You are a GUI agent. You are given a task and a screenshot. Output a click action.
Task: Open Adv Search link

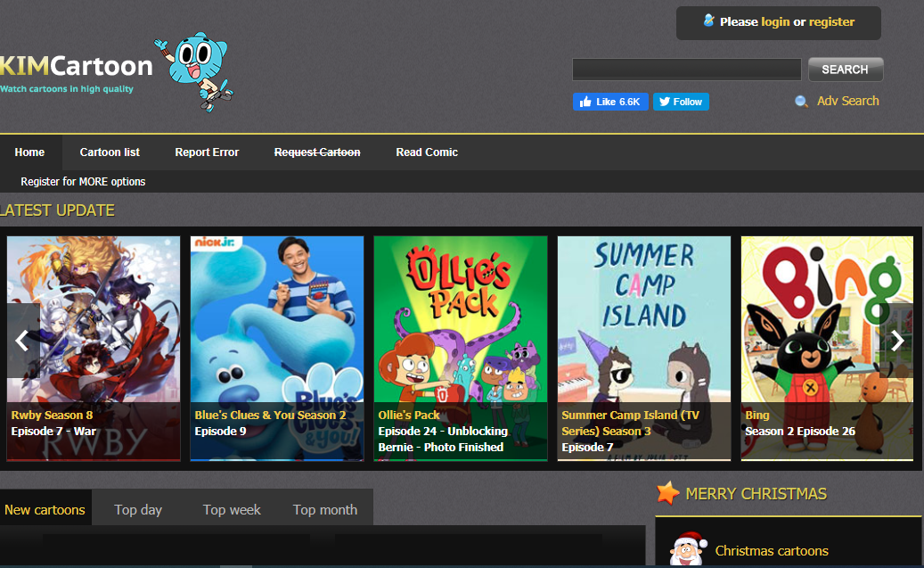[847, 101]
